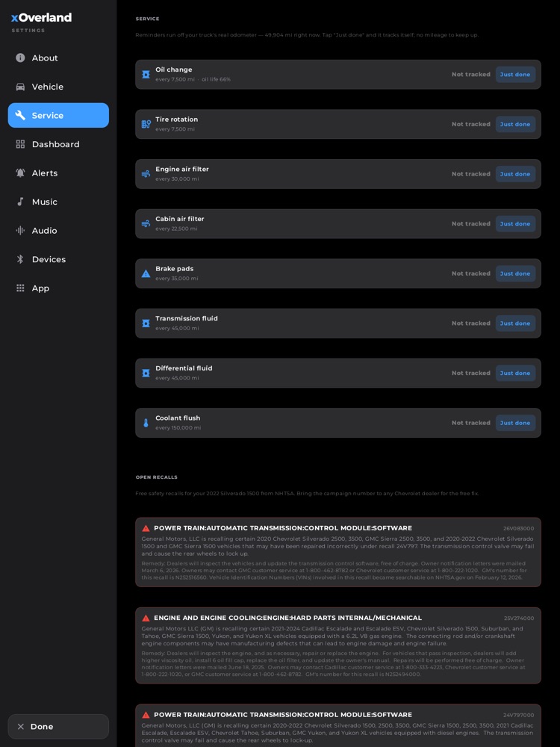This screenshot has height=747, width=560.
Task: Click the Transmission fluid icon
Action: (146, 323)
